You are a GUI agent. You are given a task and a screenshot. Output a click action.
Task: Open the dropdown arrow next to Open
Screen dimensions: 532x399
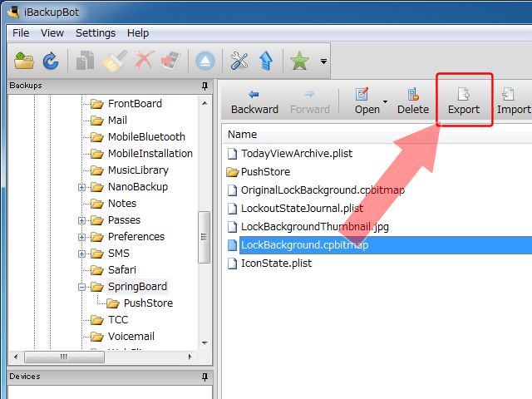pos(385,101)
